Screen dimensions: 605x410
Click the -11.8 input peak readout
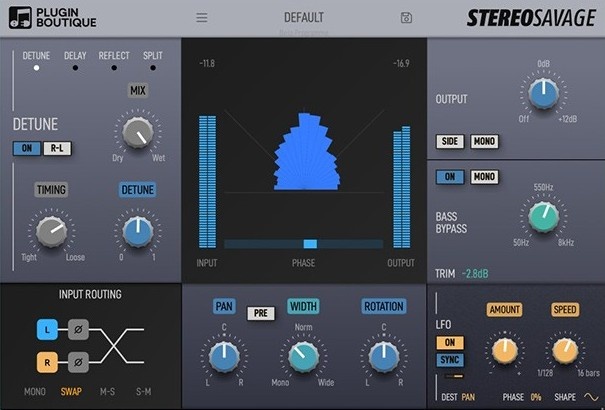point(207,64)
